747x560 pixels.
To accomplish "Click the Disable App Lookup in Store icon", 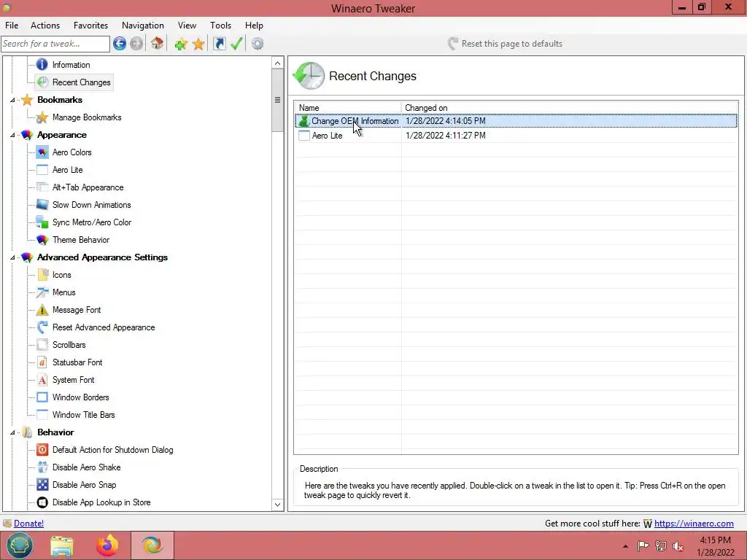I will [42, 502].
